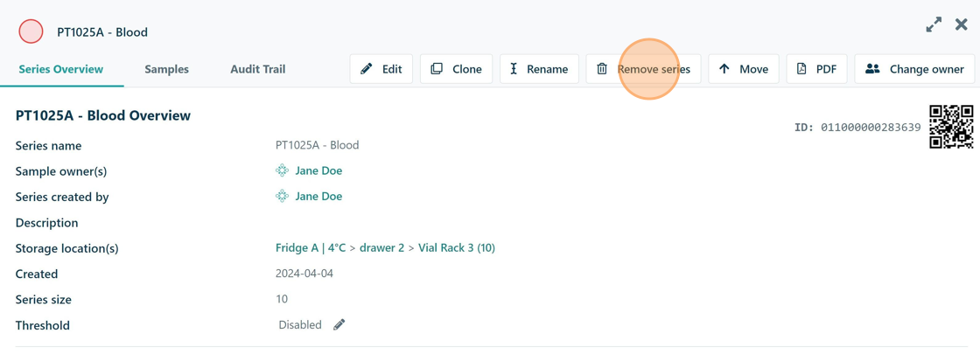Open Fridge A | 4°C storage link

pos(311,248)
